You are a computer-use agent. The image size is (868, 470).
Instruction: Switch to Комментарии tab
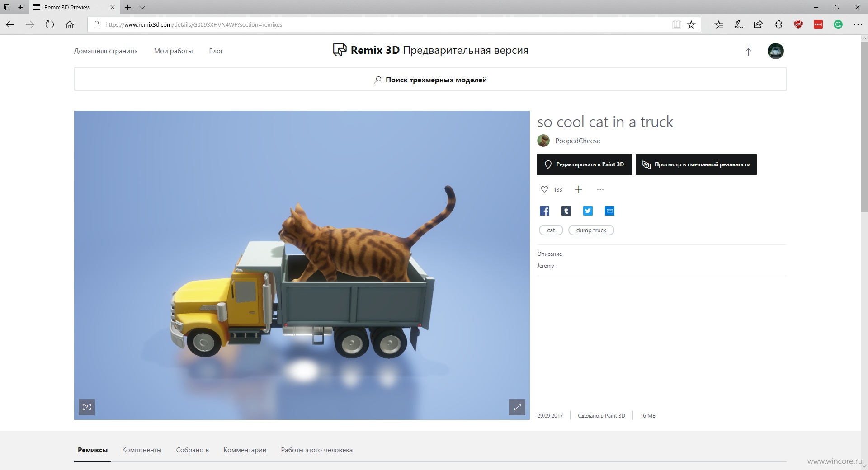click(245, 450)
